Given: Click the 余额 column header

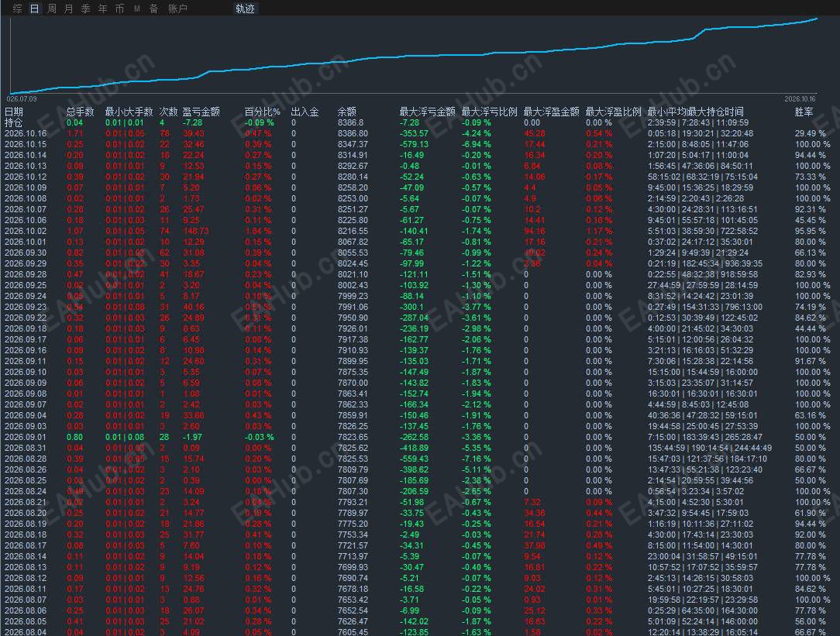Looking at the screenshot, I should (347, 112).
